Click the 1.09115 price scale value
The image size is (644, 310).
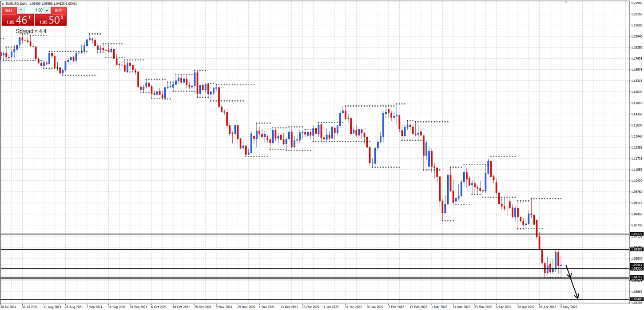(637, 203)
